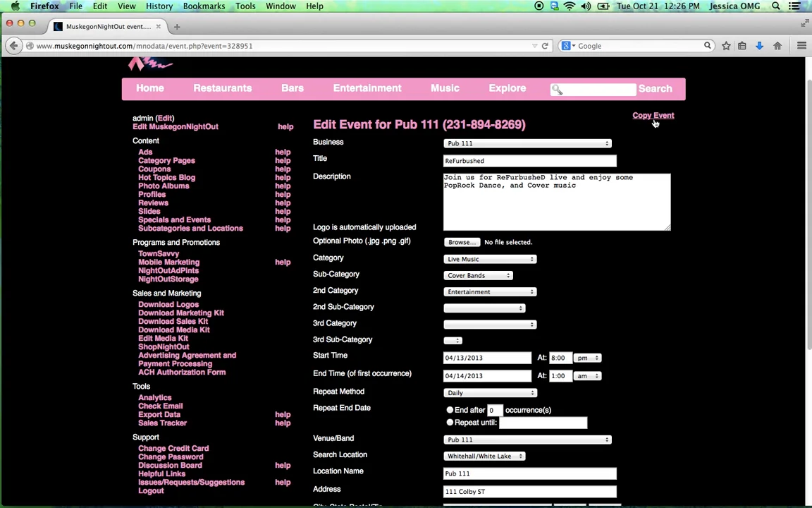Screen dimensions: 812x508
Task: Reload the page with the refresh icon
Action: coord(545,46)
